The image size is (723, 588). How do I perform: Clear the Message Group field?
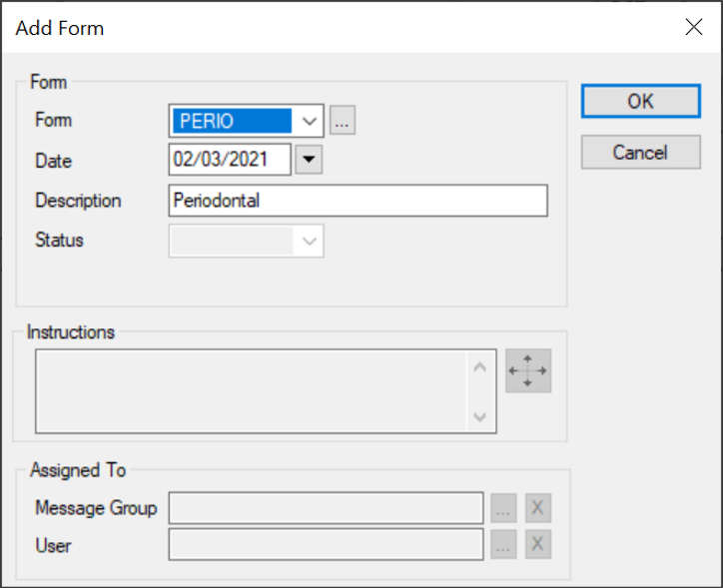coord(537,508)
